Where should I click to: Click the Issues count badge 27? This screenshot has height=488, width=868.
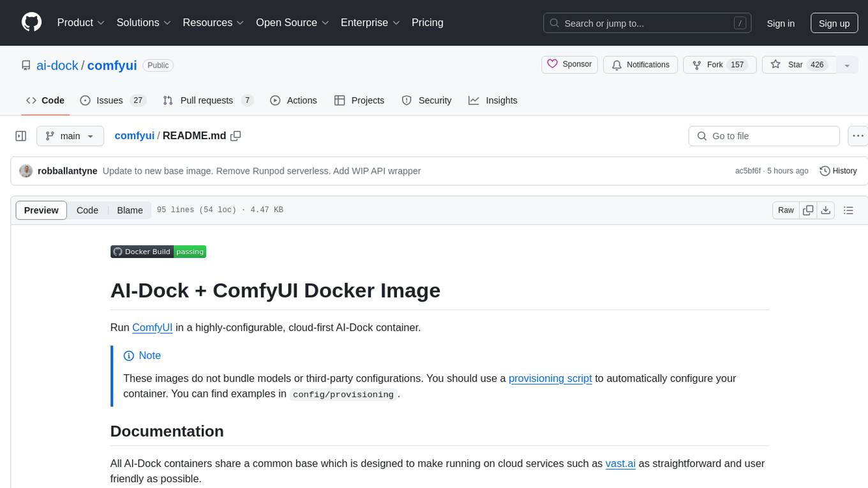coord(138,100)
